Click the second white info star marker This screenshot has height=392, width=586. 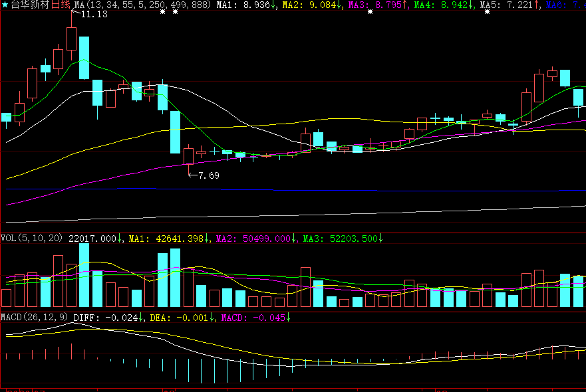[x=176, y=12]
